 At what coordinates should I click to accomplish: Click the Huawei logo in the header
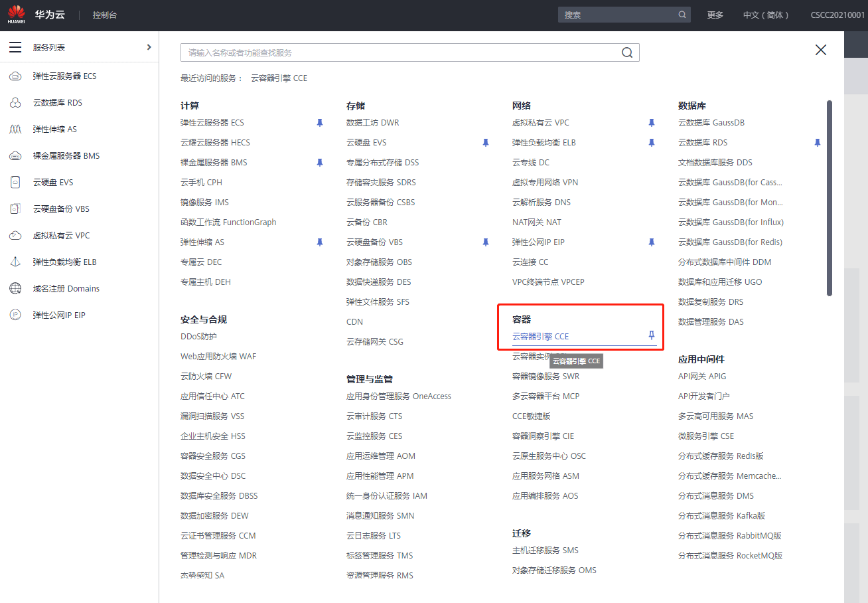tap(17, 15)
